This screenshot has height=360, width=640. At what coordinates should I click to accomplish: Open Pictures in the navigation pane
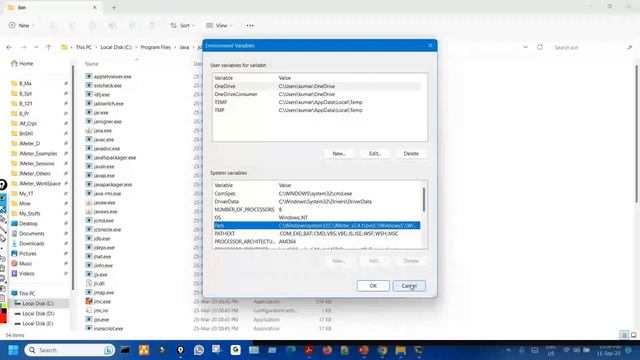pyautogui.click(x=27, y=253)
